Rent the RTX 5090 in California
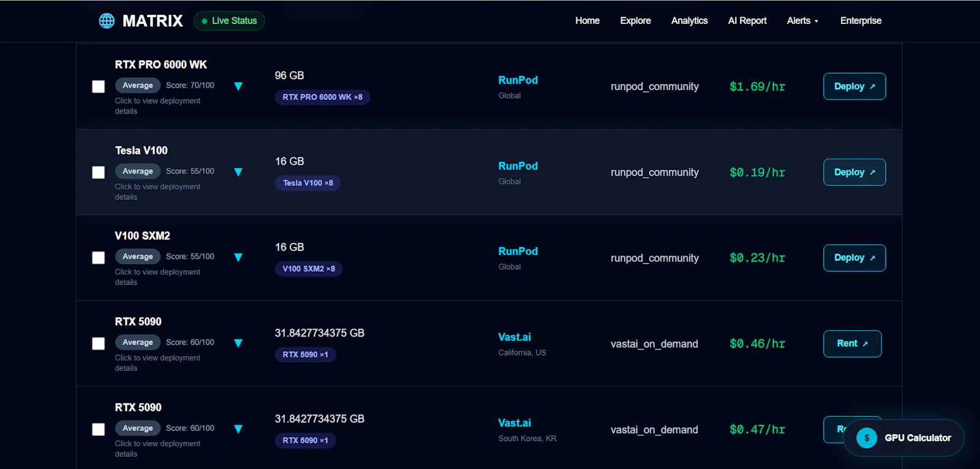 pyautogui.click(x=853, y=344)
